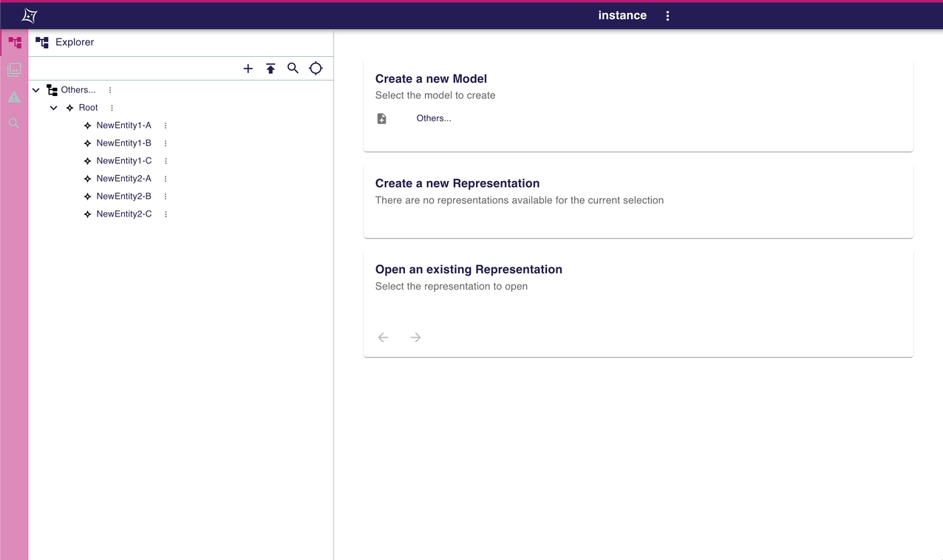Open project instance more options menu
The height and width of the screenshot is (560, 943).
[x=667, y=16]
